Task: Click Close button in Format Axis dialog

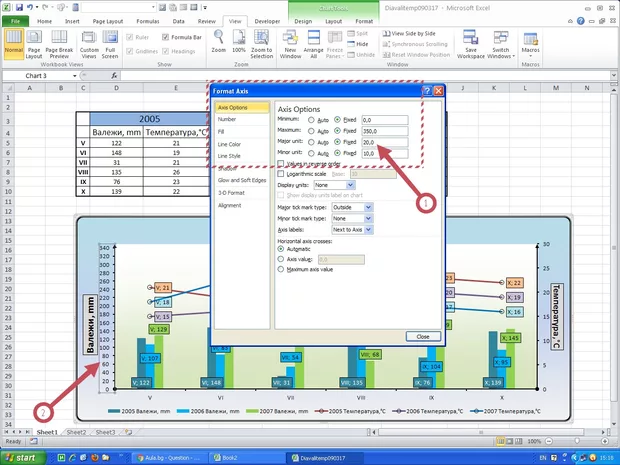Action: tap(422, 337)
